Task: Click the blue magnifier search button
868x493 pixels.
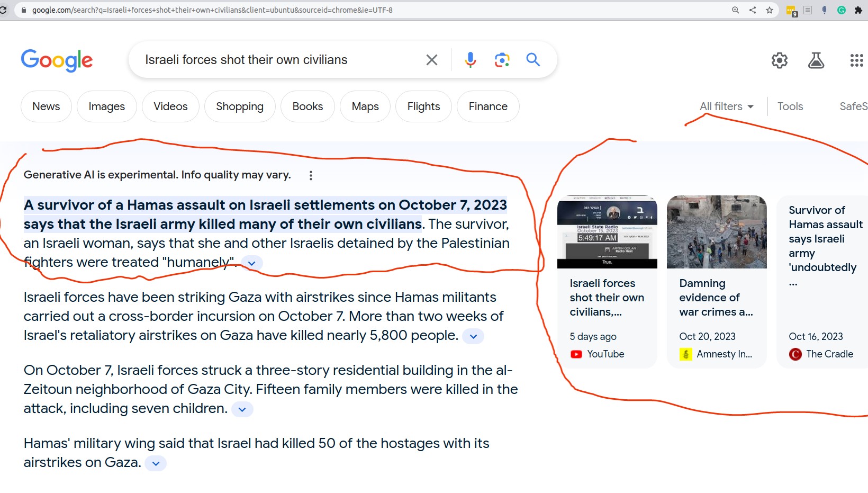Action: coord(533,60)
